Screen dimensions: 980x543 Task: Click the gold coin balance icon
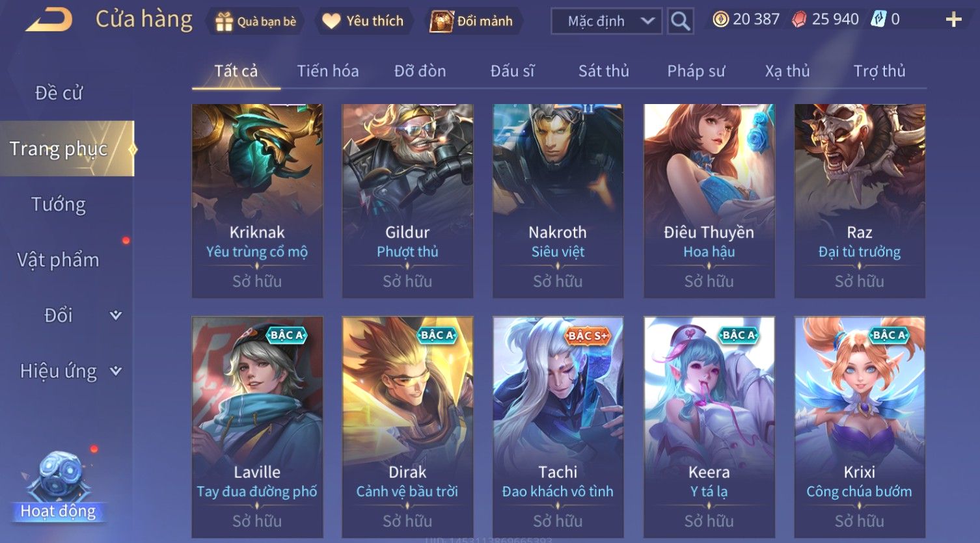click(720, 20)
